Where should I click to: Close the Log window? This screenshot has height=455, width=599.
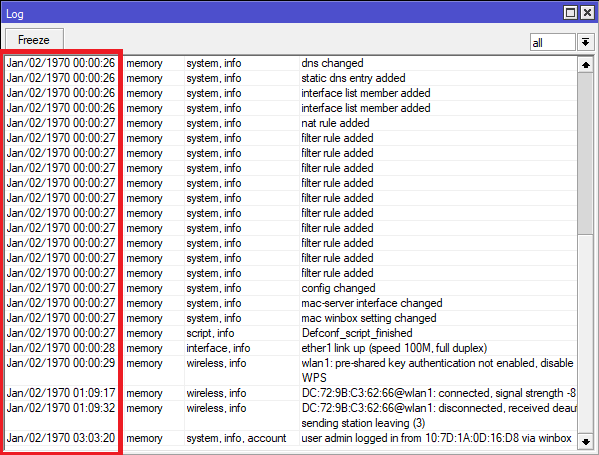point(587,13)
